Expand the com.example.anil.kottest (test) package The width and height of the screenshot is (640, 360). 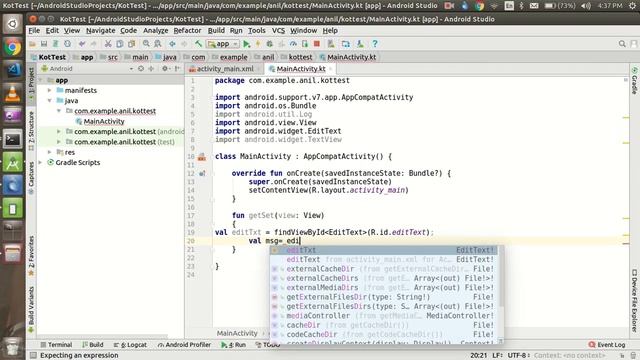(59, 142)
